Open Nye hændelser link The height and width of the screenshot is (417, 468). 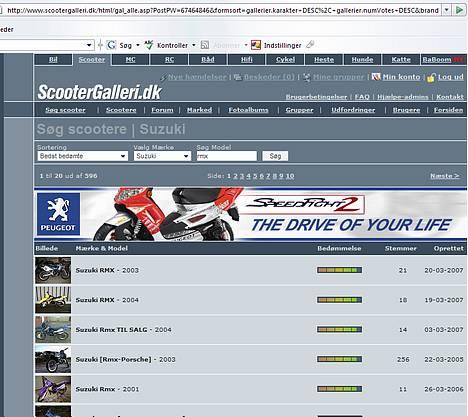point(197,77)
